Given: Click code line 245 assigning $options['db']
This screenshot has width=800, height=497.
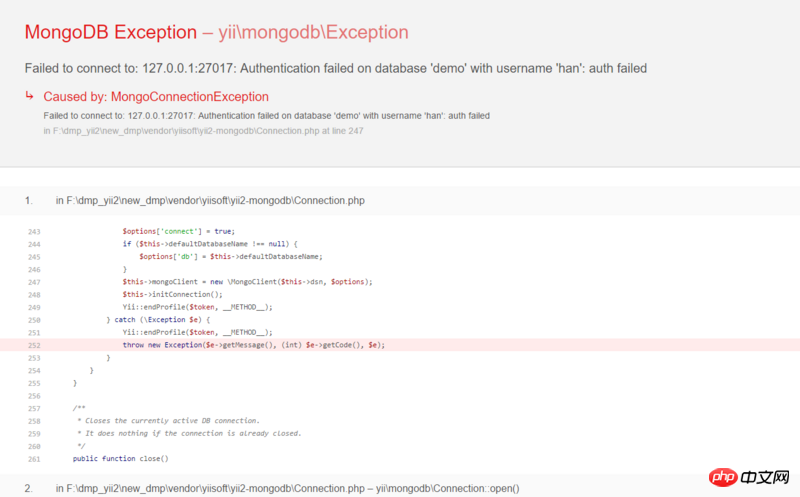Looking at the screenshot, I should point(231,257).
